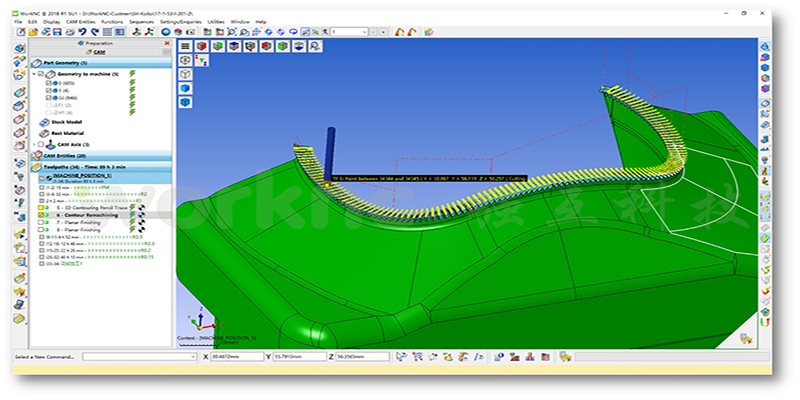The height and width of the screenshot is (400, 800).
Task: Select the 8 - Planar Finishing toolpath
Action: click(x=78, y=230)
